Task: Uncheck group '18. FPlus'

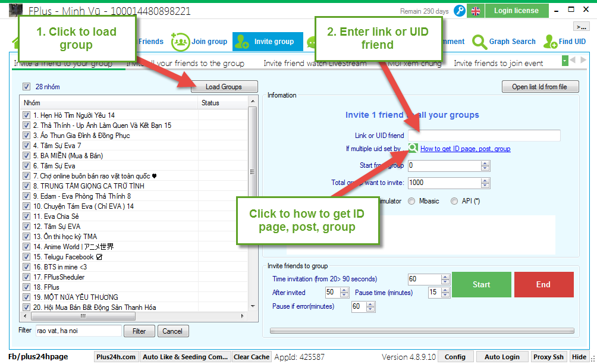Action: [x=26, y=287]
